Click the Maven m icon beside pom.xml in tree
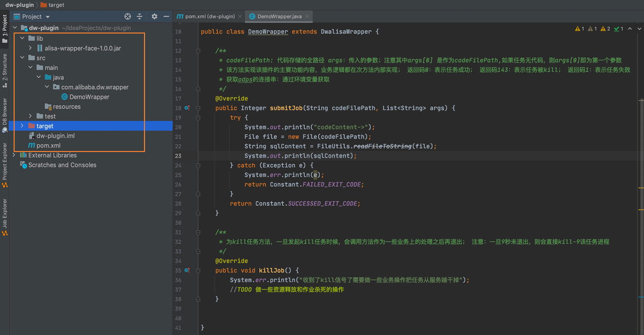Image resolution: width=644 pixels, height=335 pixels. click(31, 145)
